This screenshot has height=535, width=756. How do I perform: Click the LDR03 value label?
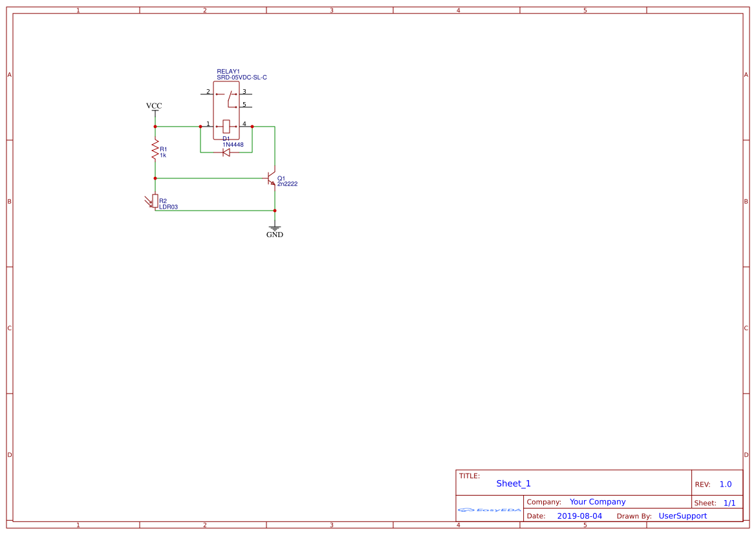coord(168,207)
